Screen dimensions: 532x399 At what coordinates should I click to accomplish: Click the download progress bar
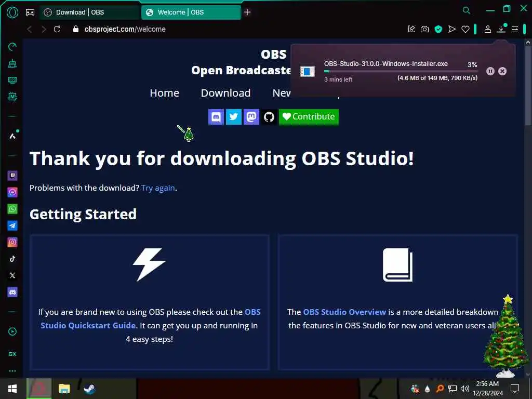pyautogui.click(x=401, y=71)
